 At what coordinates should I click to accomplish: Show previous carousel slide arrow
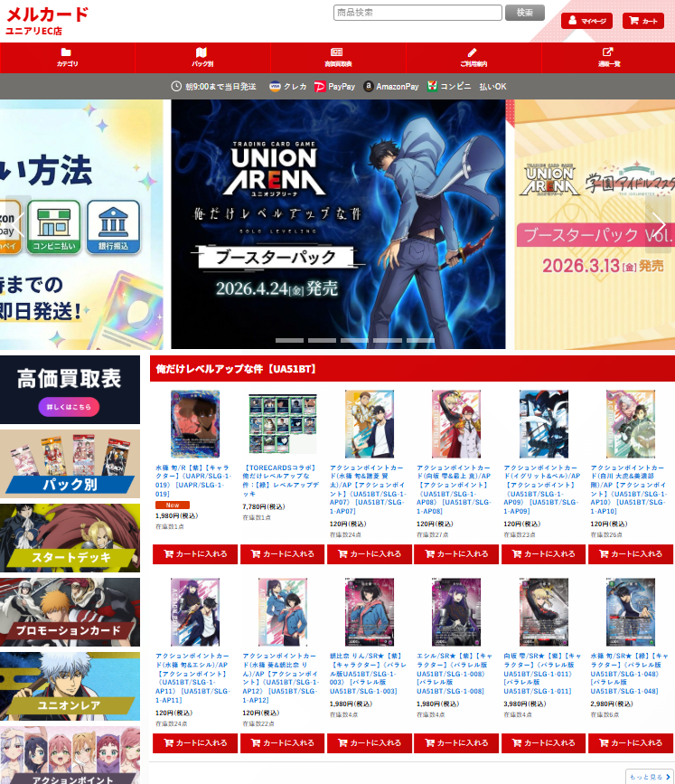coord(18,223)
